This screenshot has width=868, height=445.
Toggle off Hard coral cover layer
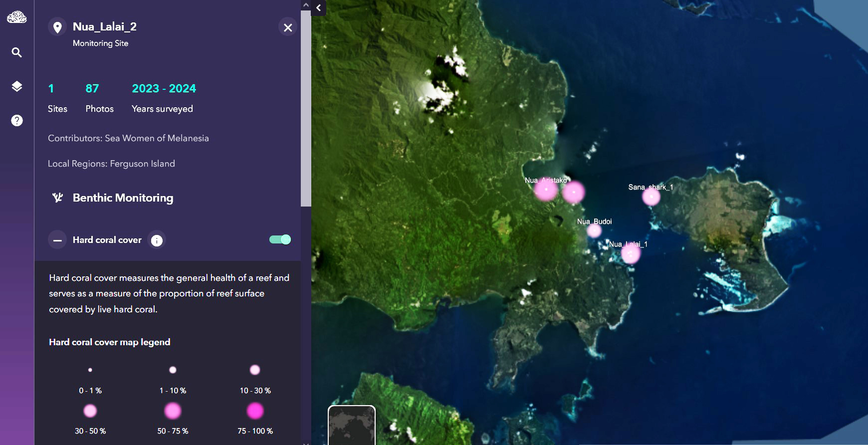tap(280, 239)
